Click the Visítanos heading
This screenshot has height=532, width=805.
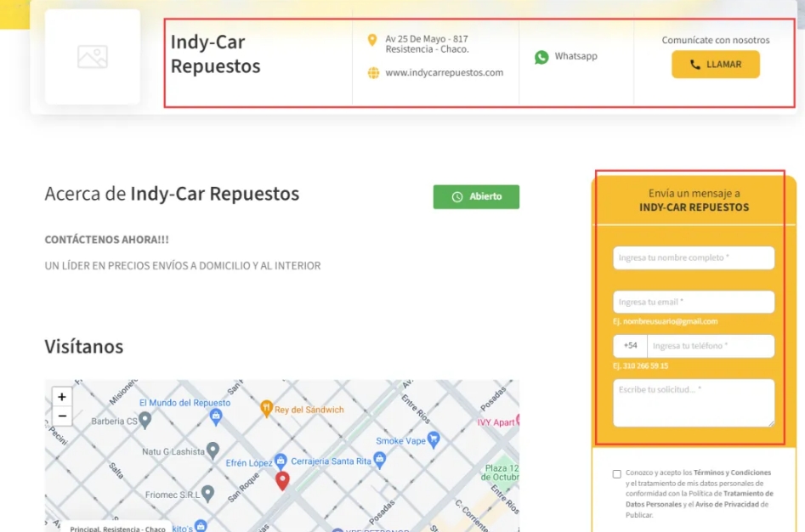(83, 347)
